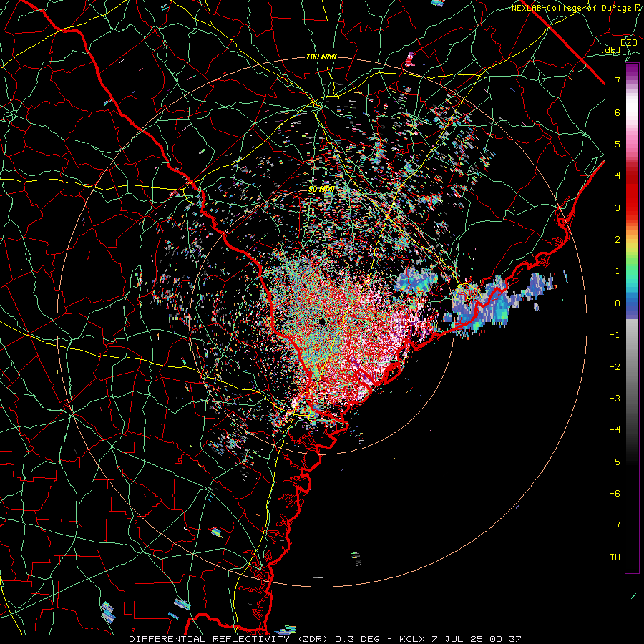Click the "-4" value on the color scale

(615, 430)
